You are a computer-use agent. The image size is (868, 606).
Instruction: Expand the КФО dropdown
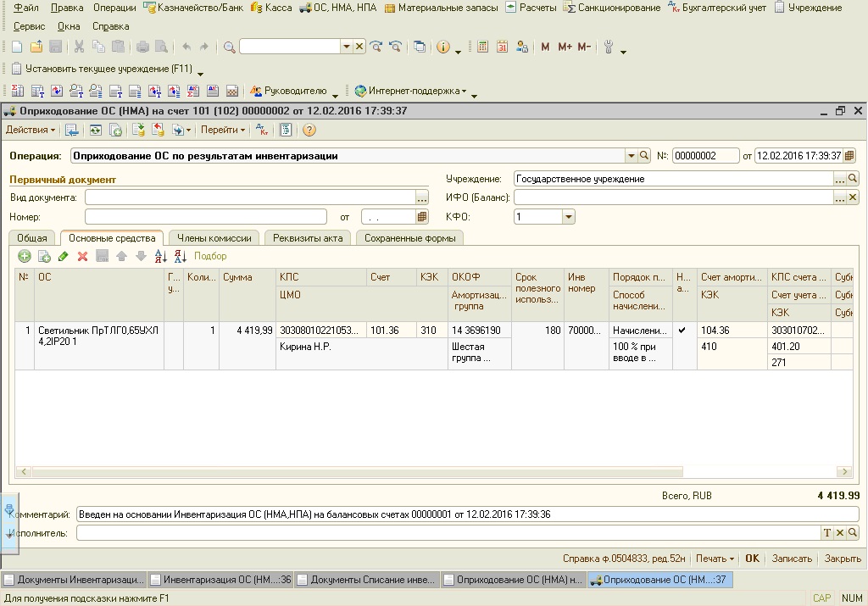pos(568,217)
